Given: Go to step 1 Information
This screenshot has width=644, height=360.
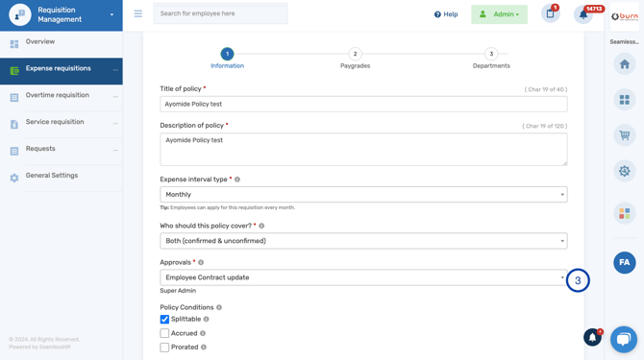Looking at the screenshot, I should click(227, 59).
